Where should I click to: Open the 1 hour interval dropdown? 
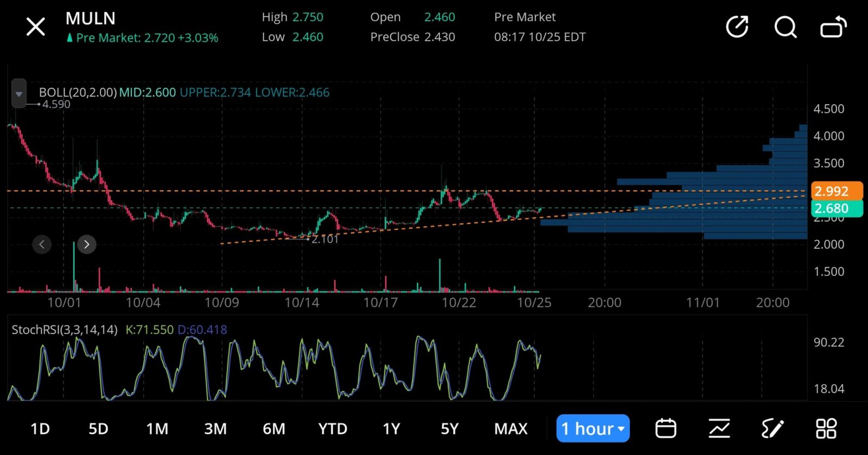(x=593, y=428)
